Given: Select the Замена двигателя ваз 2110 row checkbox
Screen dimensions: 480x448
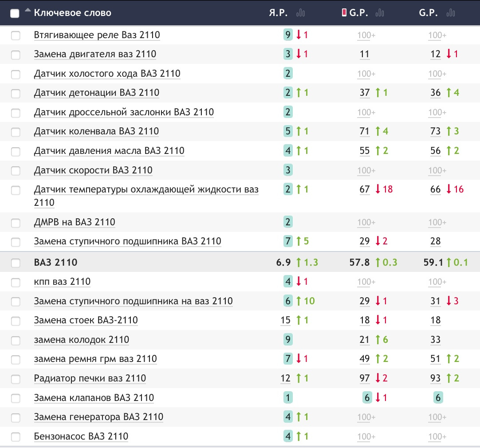Looking at the screenshot, I should (x=16, y=55).
